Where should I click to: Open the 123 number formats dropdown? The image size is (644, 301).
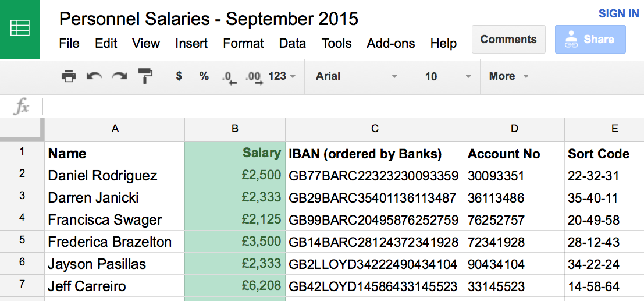282,76
